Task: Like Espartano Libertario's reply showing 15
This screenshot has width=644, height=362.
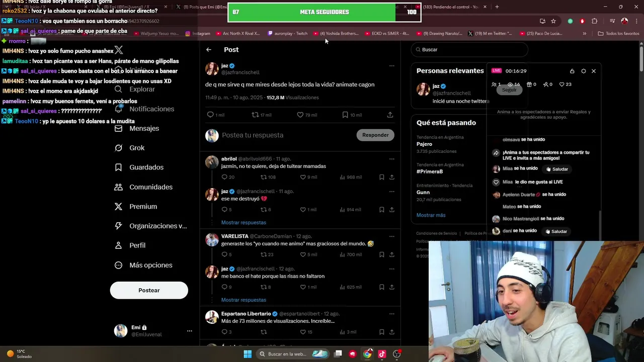Action: coord(303,332)
